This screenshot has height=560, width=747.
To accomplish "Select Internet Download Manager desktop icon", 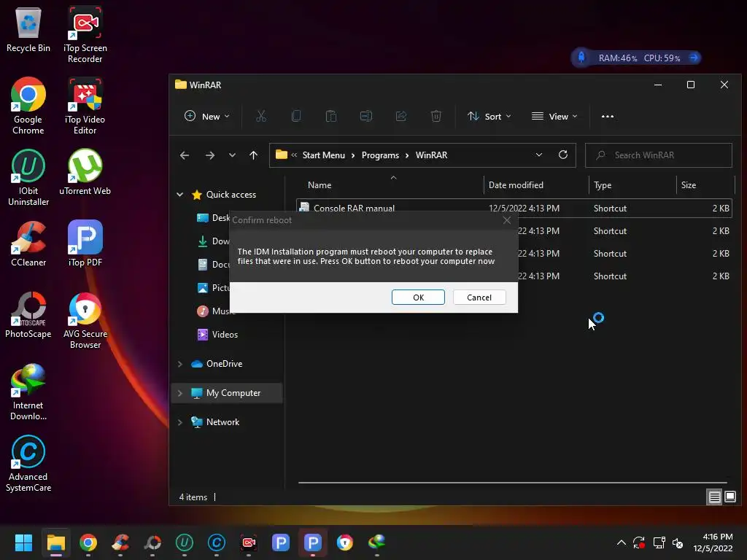I will pyautogui.click(x=28, y=392).
